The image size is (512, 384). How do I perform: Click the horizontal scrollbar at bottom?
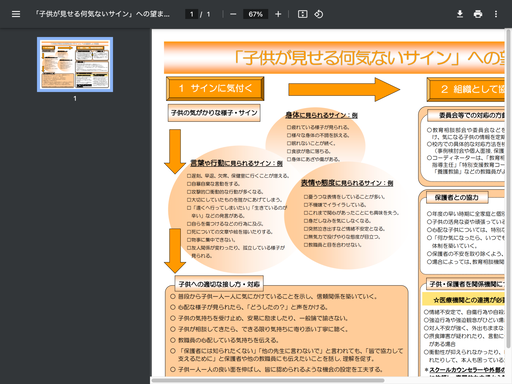click(x=268, y=380)
